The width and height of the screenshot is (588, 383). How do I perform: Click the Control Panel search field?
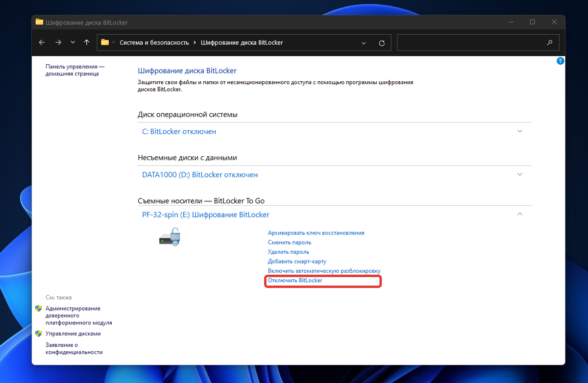[x=478, y=43]
